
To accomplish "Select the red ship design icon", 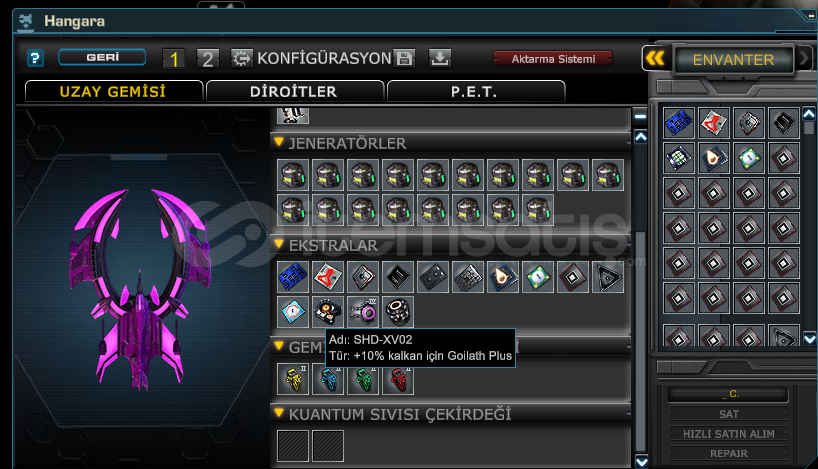I will [398, 379].
